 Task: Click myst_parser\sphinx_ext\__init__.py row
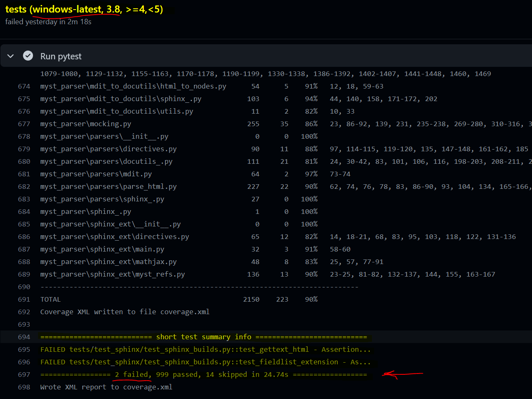pos(266,224)
